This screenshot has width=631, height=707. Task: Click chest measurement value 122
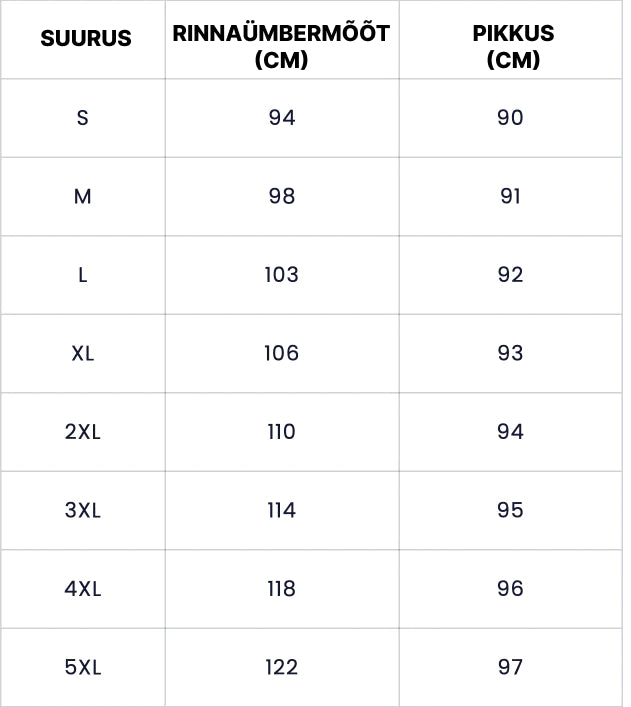pos(282,667)
